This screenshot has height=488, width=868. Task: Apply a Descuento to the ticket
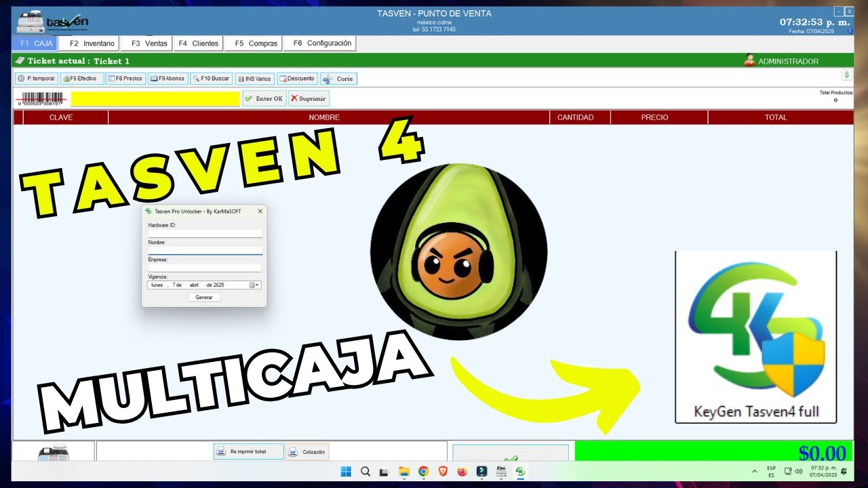click(297, 79)
